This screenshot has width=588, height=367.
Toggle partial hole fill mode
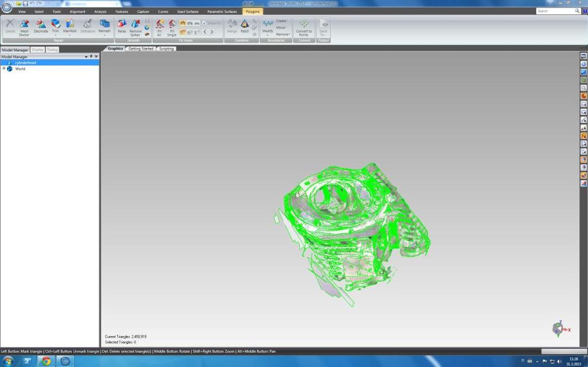pyautogui.click(x=189, y=32)
